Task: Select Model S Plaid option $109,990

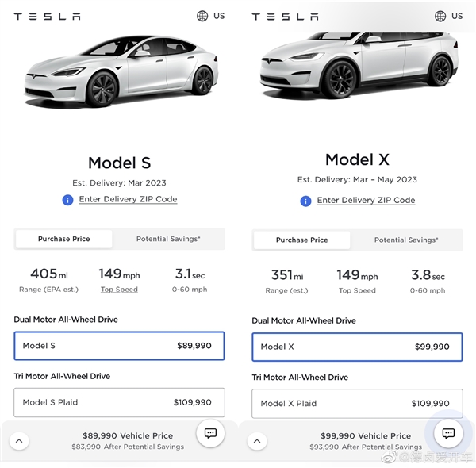Action: click(x=119, y=402)
